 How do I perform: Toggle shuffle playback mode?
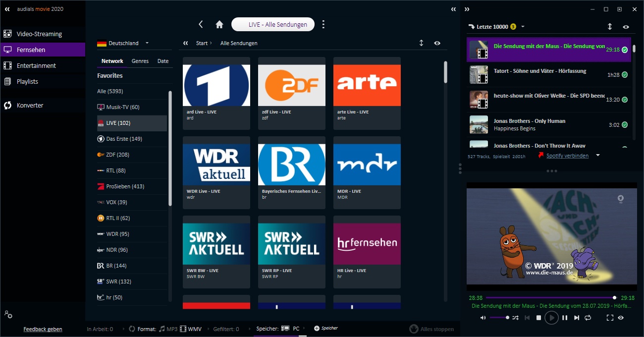tap(515, 318)
